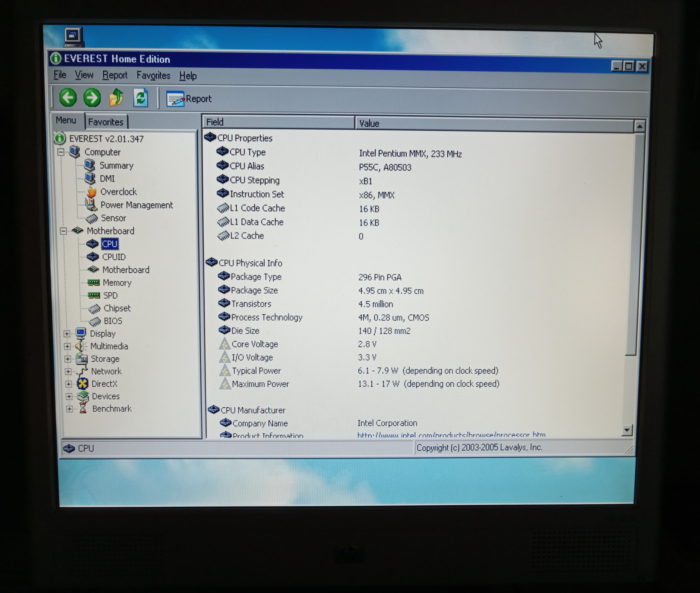
Task: Click the Refresh toolbar icon
Action: (140, 98)
